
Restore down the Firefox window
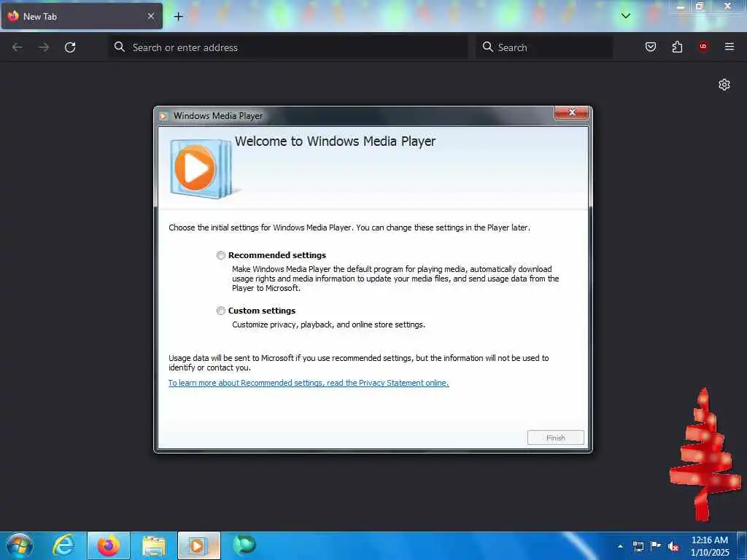click(700, 6)
